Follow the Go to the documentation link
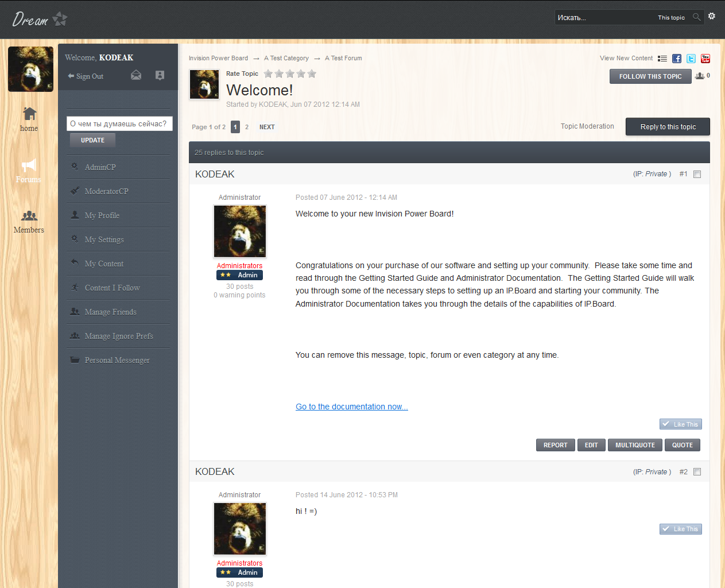Image resolution: width=725 pixels, height=588 pixels. click(x=352, y=407)
